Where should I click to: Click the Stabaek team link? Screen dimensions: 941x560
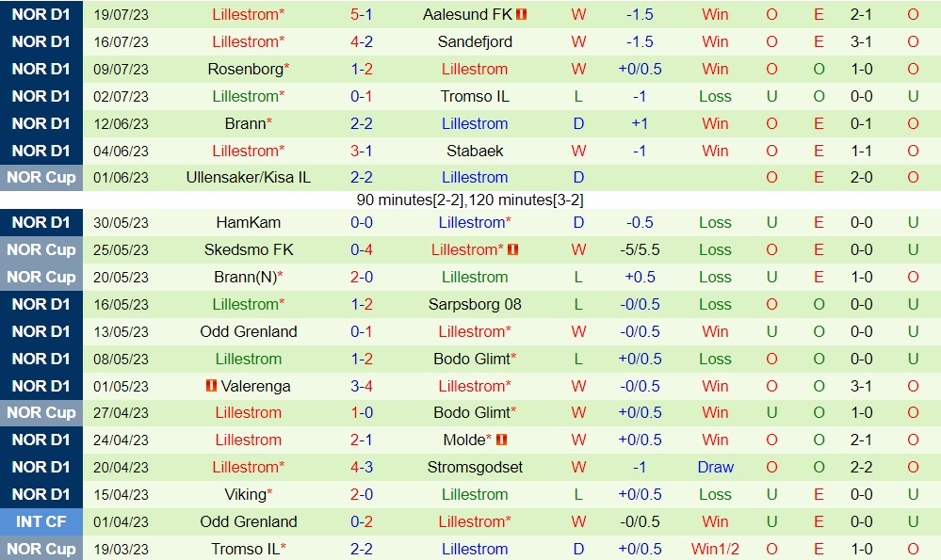pyautogui.click(x=475, y=152)
